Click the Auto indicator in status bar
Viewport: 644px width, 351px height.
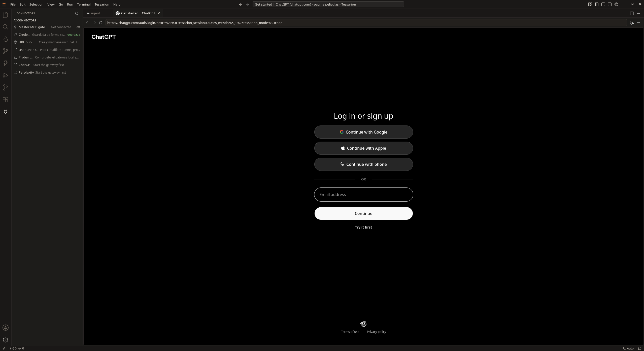coord(628,348)
